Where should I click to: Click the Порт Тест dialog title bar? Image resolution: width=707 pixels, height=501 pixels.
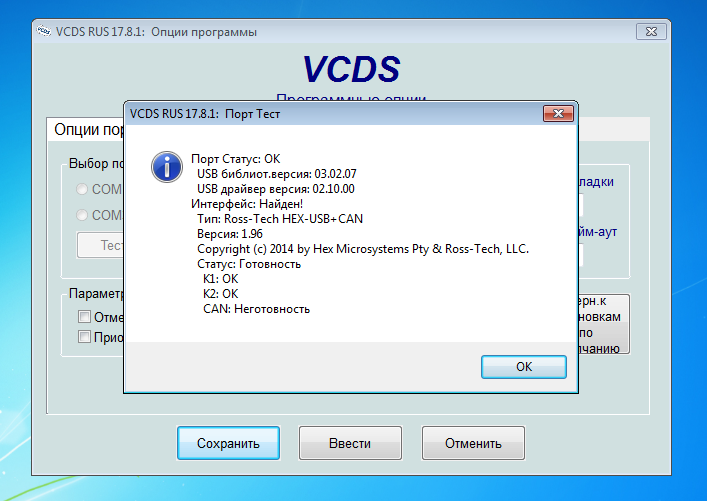click(334, 114)
